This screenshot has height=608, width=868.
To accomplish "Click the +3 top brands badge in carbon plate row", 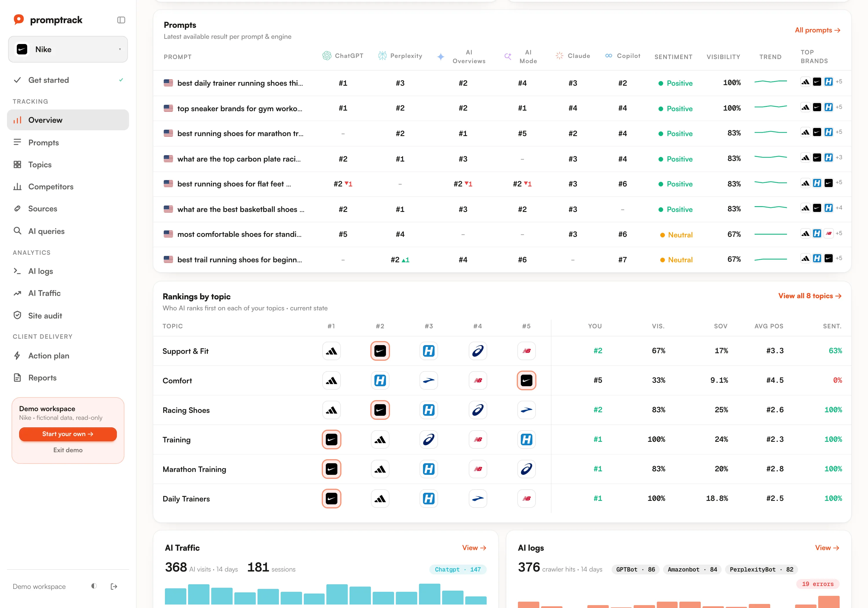I will pos(839,158).
